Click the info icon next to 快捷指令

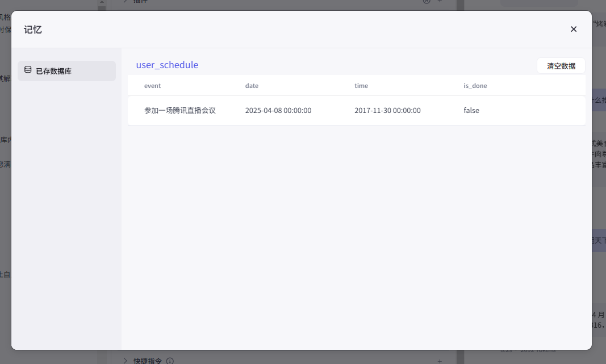170,361
